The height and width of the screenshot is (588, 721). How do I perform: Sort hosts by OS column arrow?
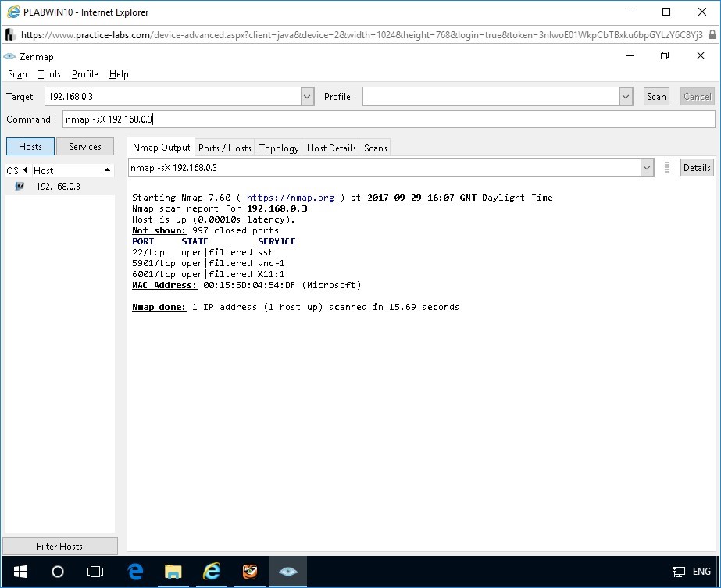[x=25, y=170]
